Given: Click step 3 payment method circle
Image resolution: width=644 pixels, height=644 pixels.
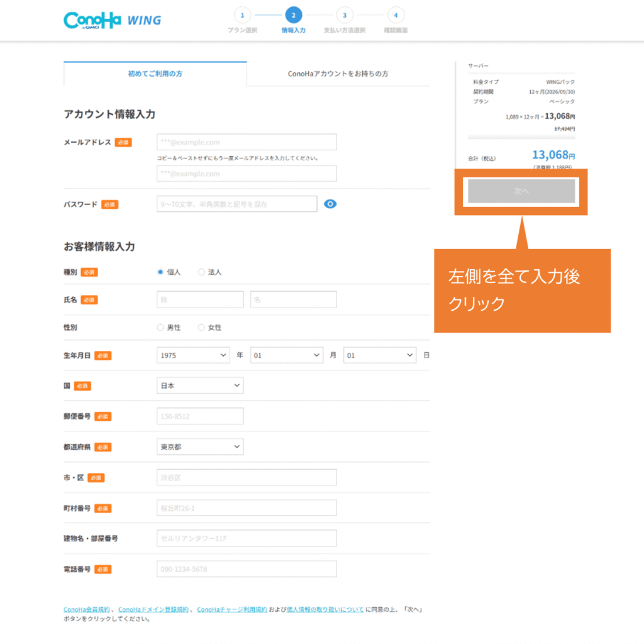Looking at the screenshot, I should tap(344, 15).
